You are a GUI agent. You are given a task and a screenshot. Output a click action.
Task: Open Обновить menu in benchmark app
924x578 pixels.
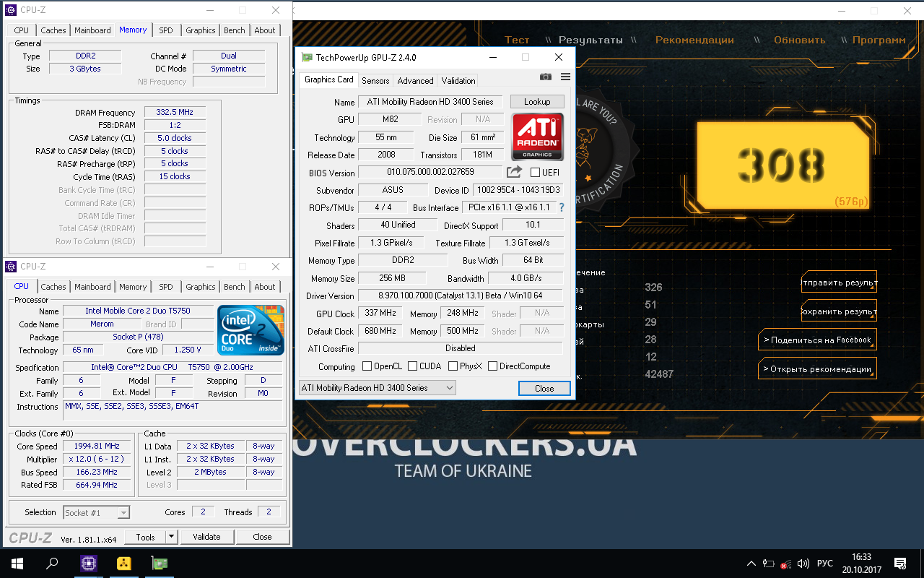click(799, 40)
